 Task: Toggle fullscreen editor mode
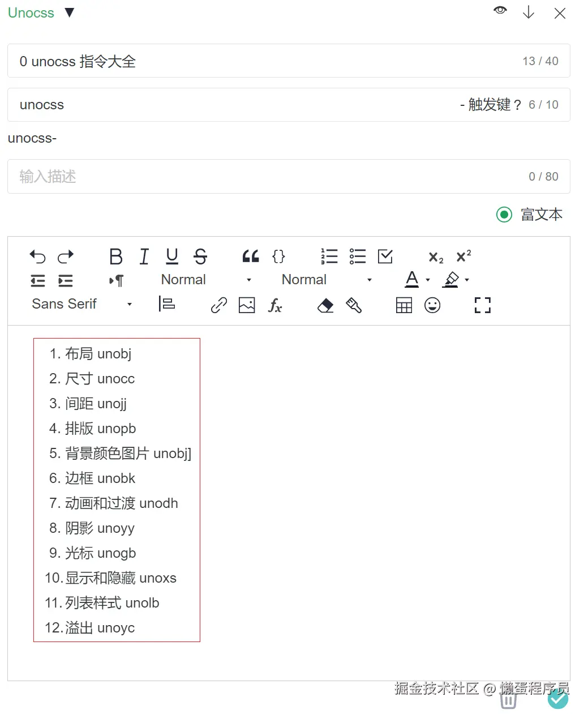pos(482,306)
